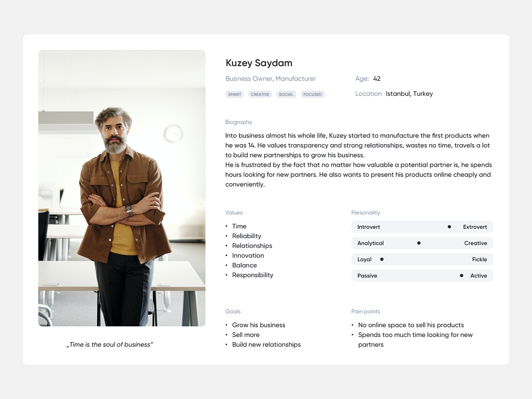Image resolution: width=532 pixels, height=399 pixels.
Task: Click the Introvert-Extrovert scale marker
Action: pos(449,227)
